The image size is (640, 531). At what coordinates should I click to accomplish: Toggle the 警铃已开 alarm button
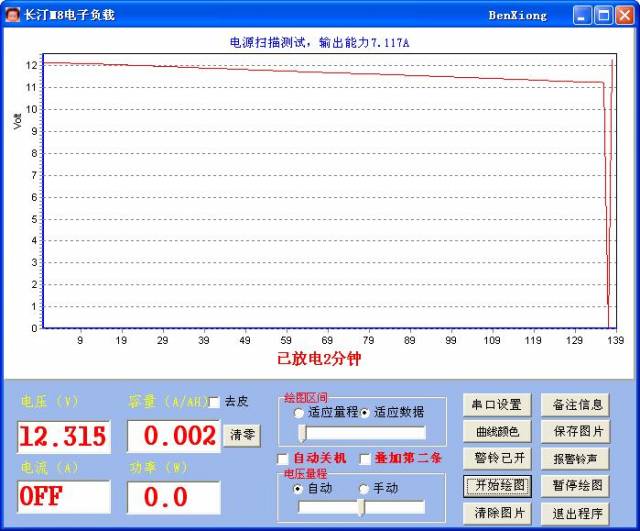point(497,459)
